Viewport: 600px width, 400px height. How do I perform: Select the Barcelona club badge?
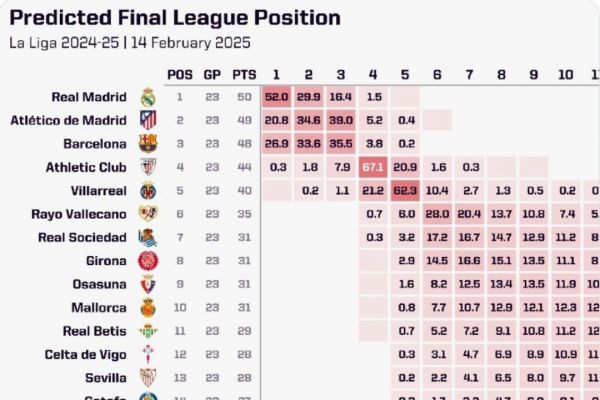[148, 144]
